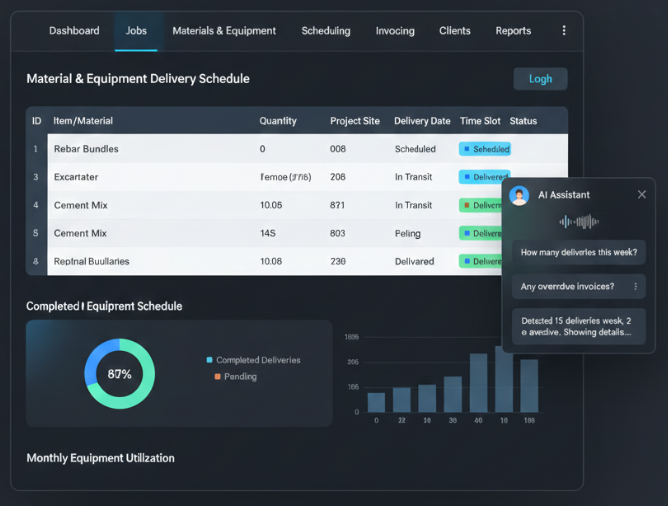Viewport: 668px width, 506px height.
Task: Click the Completed Deliveries legend marker
Action: [x=209, y=360]
